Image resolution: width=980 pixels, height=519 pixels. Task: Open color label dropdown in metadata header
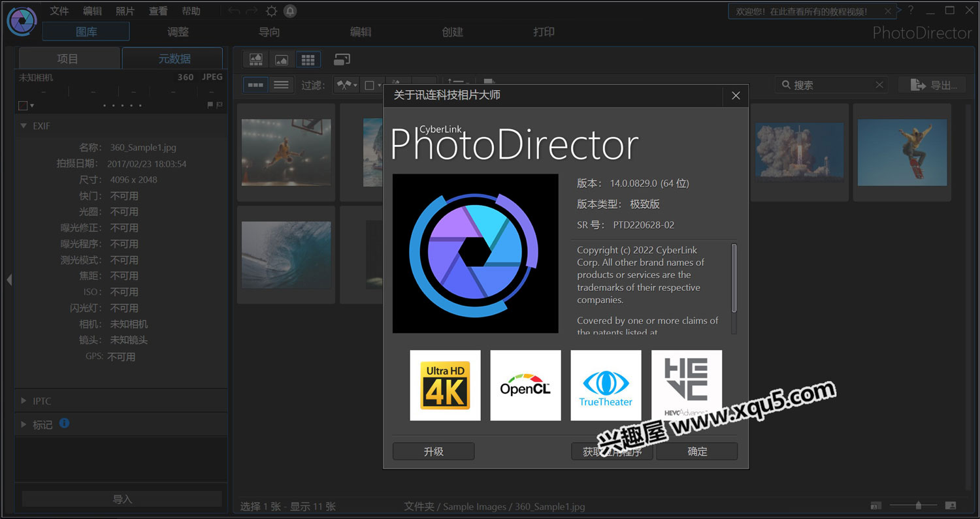[26, 106]
